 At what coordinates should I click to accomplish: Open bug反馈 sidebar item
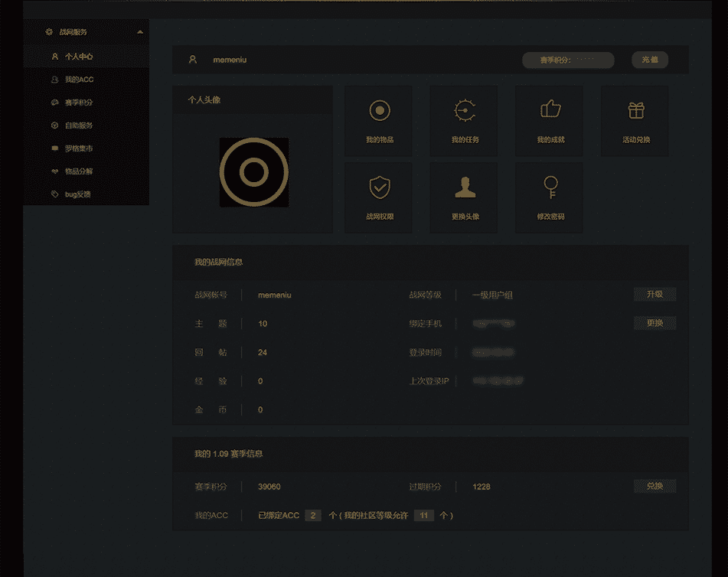pyautogui.click(x=77, y=194)
